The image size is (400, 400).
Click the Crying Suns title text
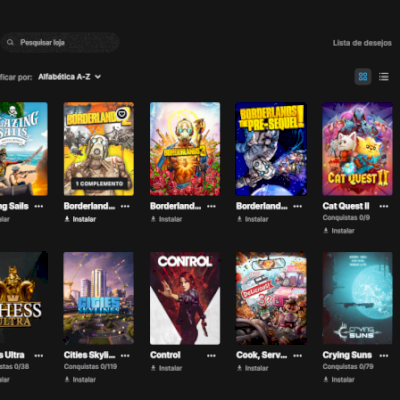pos(347,356)
